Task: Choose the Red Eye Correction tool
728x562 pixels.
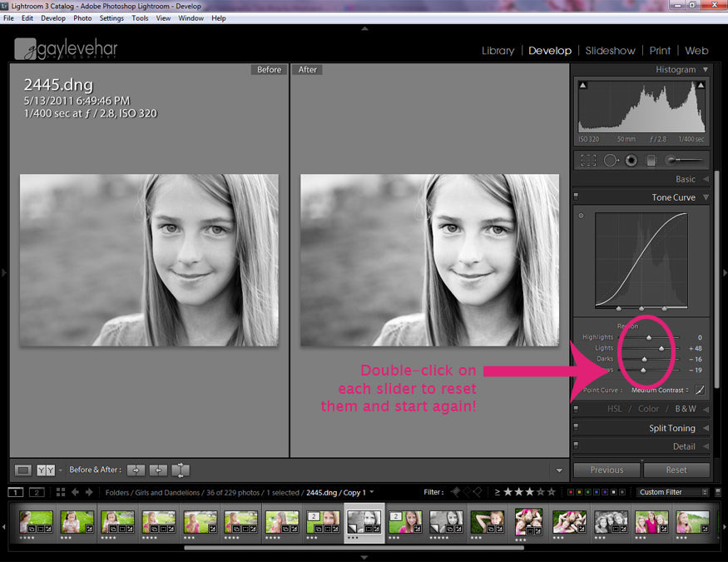Action: [x=631, y=160]
